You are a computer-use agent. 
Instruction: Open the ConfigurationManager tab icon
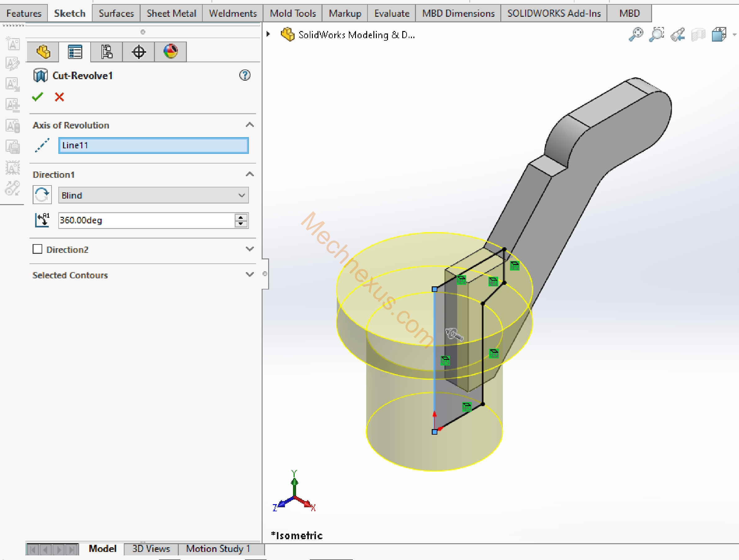coord(106,52)
